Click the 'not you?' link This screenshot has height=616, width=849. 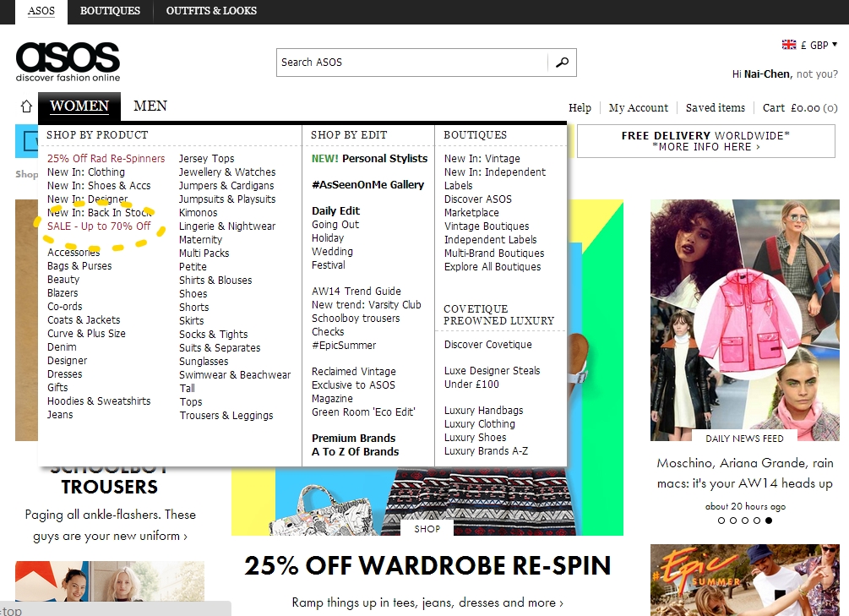[x=817, y=74]
